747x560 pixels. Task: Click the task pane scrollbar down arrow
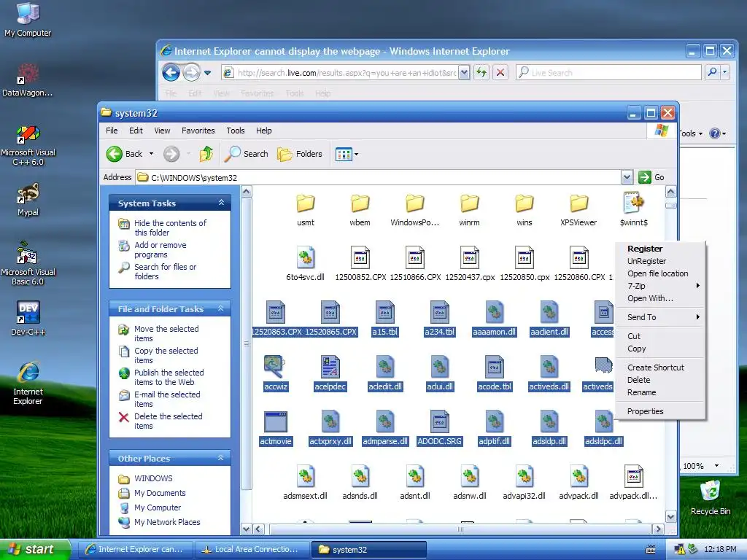click(246, 529)
